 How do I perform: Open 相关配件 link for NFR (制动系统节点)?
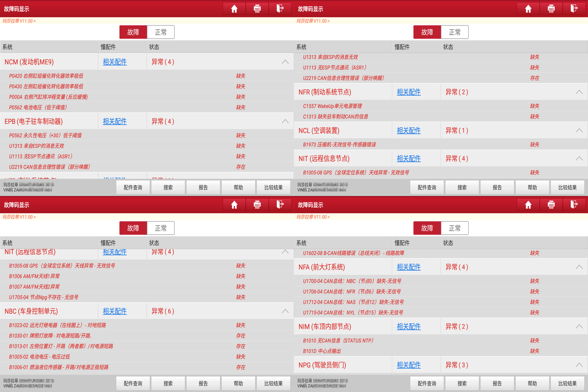pos(409,92)
